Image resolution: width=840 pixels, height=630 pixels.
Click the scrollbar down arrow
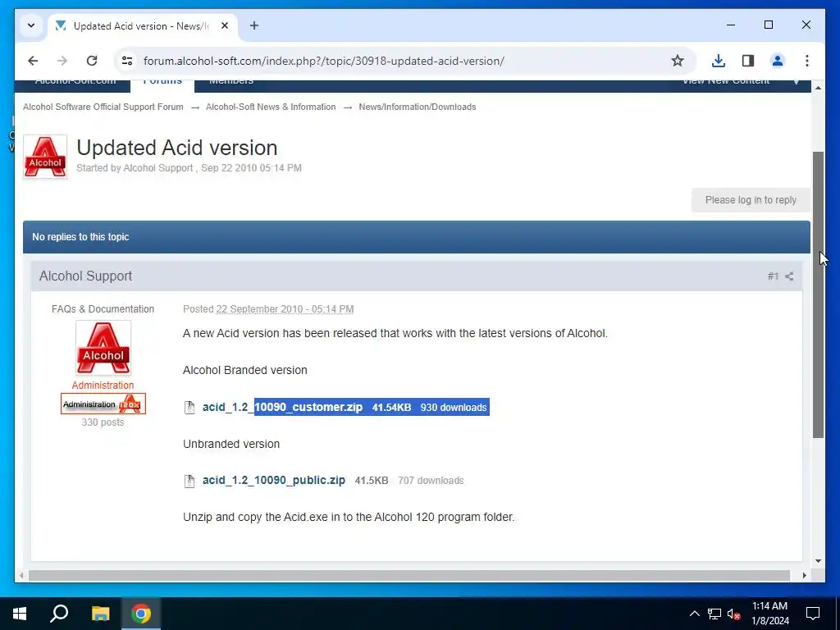818,561
